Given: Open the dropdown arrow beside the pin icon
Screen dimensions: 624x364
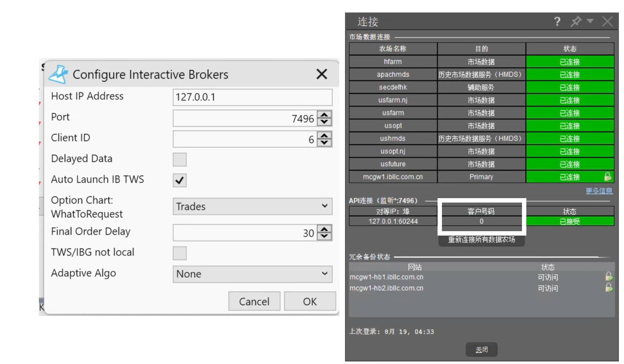Looking at the screenshot, I should coord(590,21).
